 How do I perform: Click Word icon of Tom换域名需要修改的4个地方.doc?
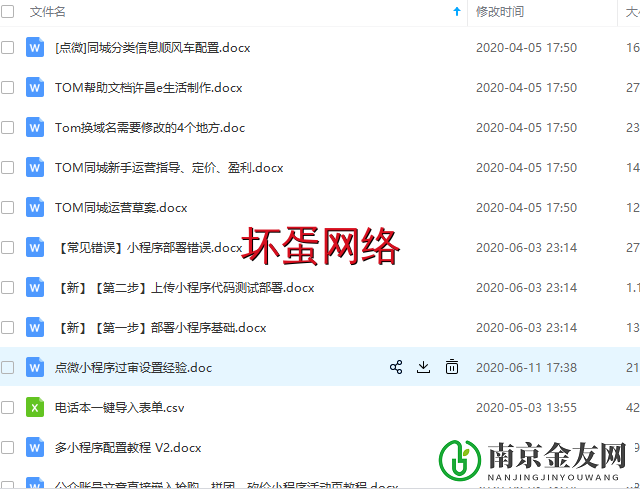(35, 127)
